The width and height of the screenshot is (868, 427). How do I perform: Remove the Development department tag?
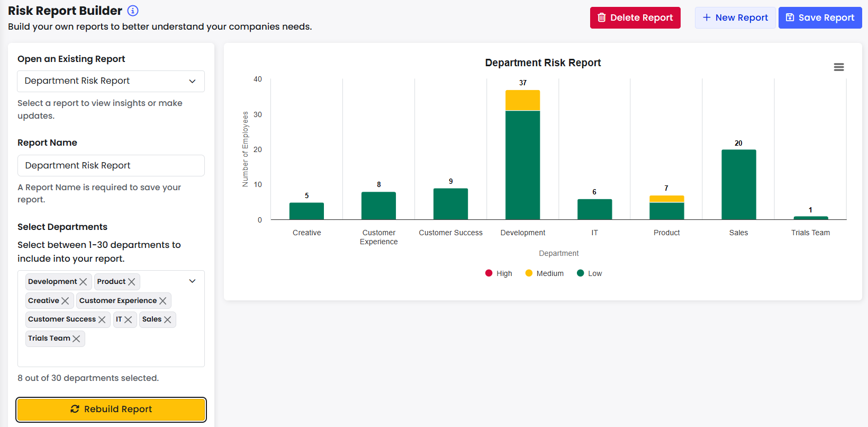point(83,282)
